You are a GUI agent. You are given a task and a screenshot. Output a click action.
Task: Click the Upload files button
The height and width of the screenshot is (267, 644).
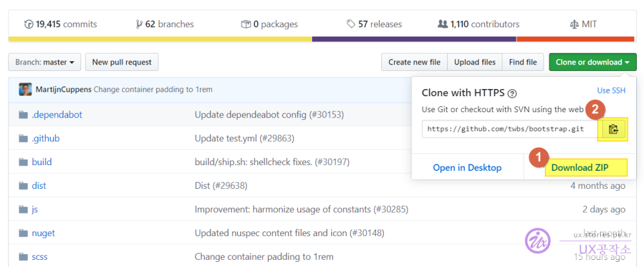click(x=475, y=62)
